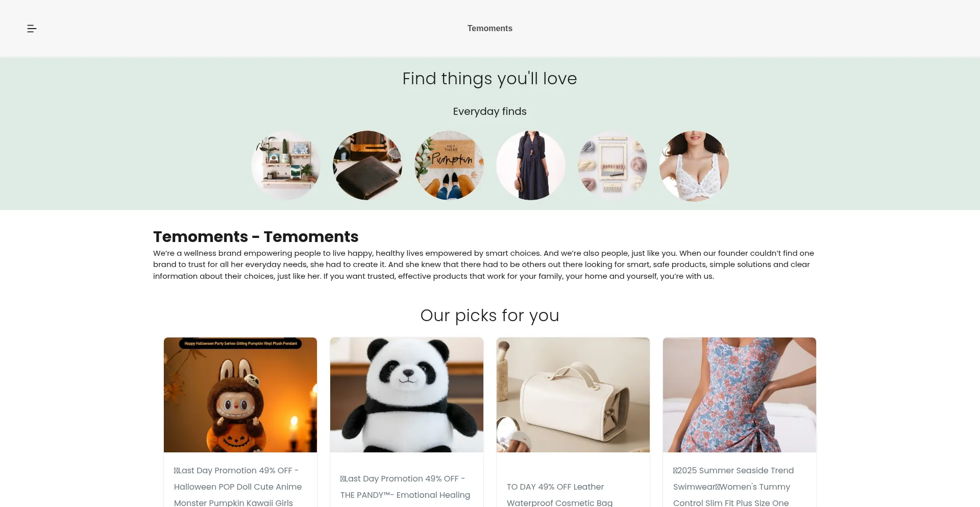
Task: Open the hamburger menu icon
Action: 32,29
